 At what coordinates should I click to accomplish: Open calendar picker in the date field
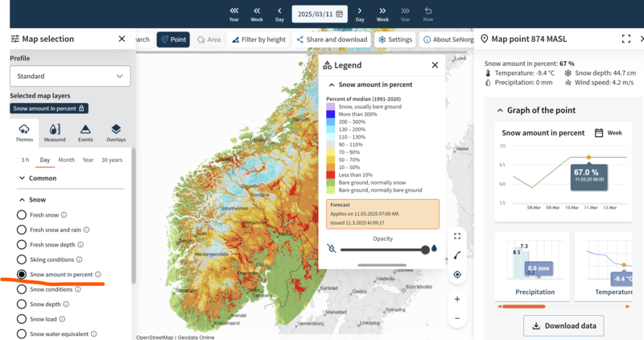coord(340,14)
